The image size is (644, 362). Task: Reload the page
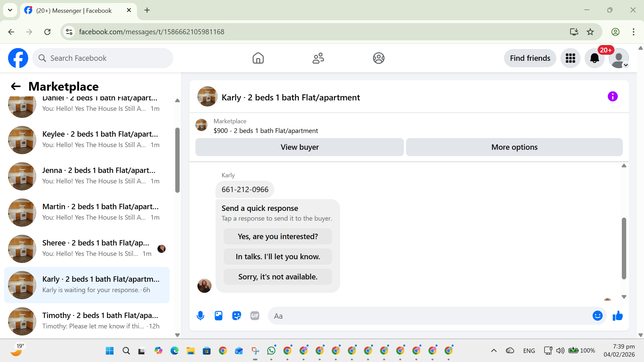coord(47,32)
